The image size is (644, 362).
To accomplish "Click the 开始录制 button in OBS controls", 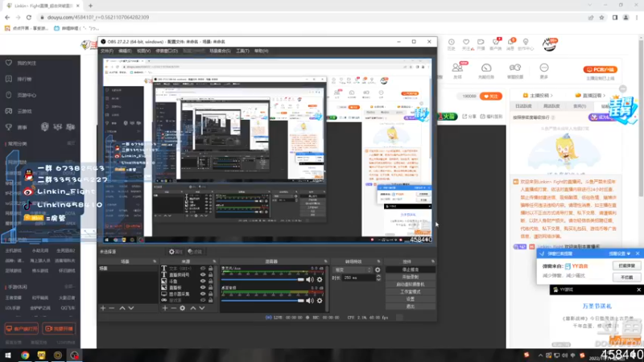I will pyautogui.click(x=411, y=277).
